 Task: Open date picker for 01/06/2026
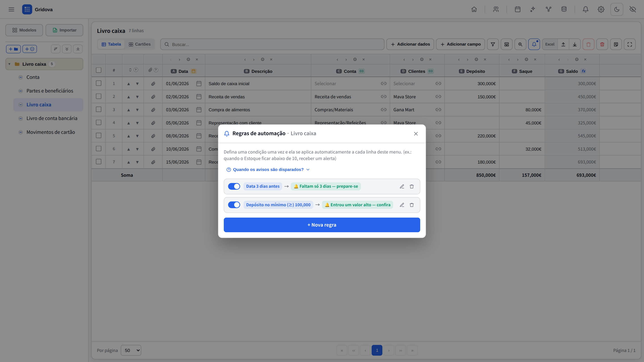click(199, 84)
